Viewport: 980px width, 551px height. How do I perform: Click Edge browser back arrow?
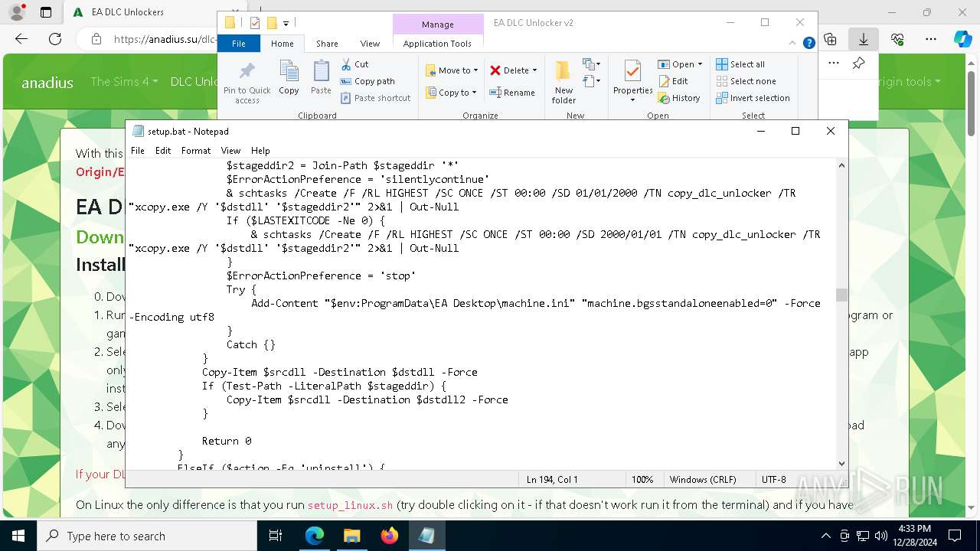pyautogui.click(x=21, y=38)
